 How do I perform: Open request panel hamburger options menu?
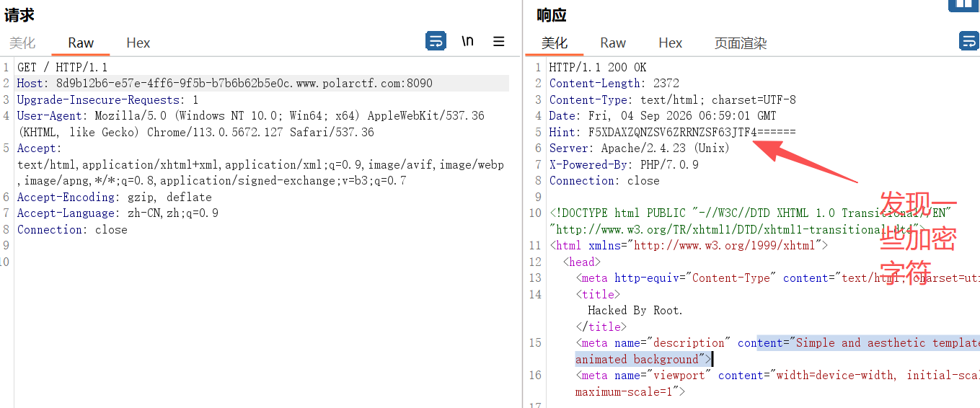[x=499, y=41]
